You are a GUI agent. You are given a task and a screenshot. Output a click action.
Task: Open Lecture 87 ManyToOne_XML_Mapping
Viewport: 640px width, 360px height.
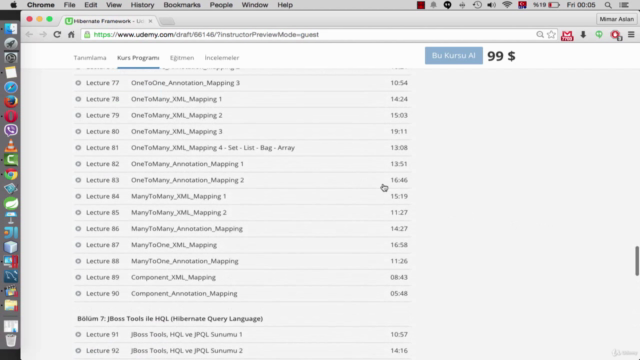[x=242, y=245]
